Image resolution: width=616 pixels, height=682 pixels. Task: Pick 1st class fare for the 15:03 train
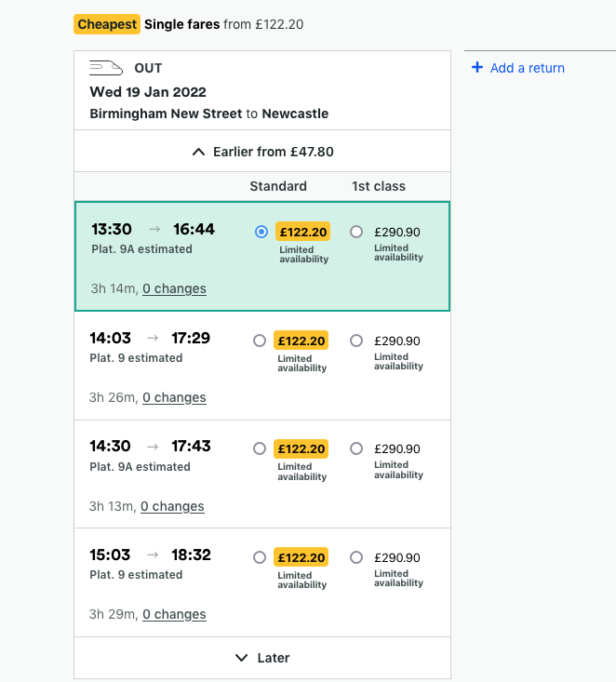356,557
